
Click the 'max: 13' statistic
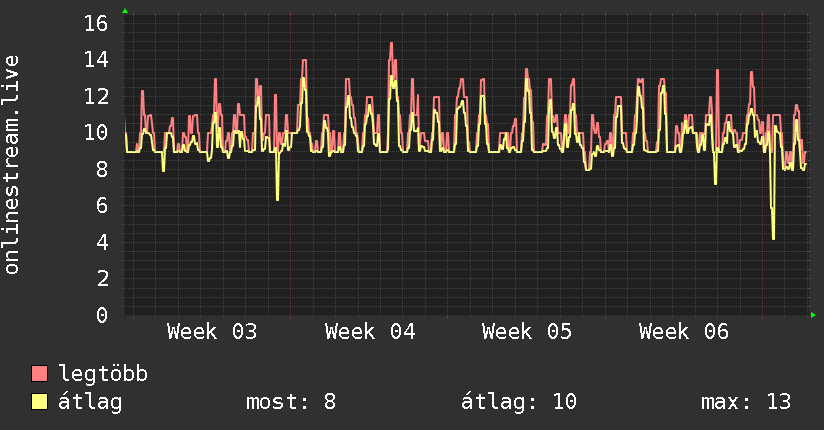(746, 402)
